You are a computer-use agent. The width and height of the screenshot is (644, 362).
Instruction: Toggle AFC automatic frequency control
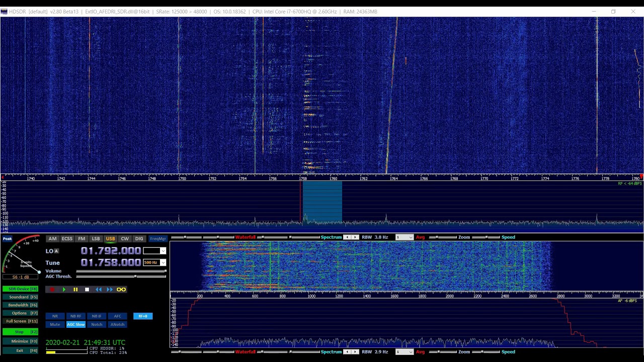(x=117, y=316)
